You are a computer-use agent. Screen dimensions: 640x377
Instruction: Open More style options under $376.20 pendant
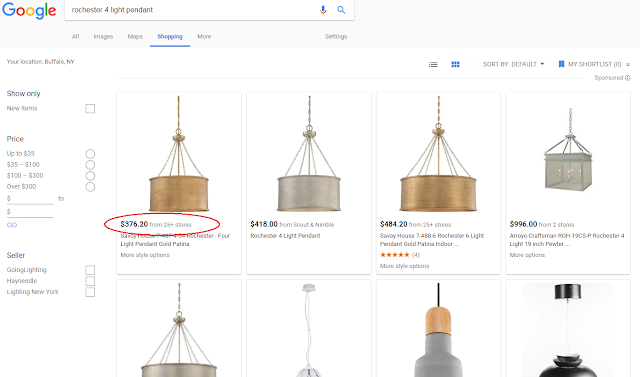coord(145,255)
